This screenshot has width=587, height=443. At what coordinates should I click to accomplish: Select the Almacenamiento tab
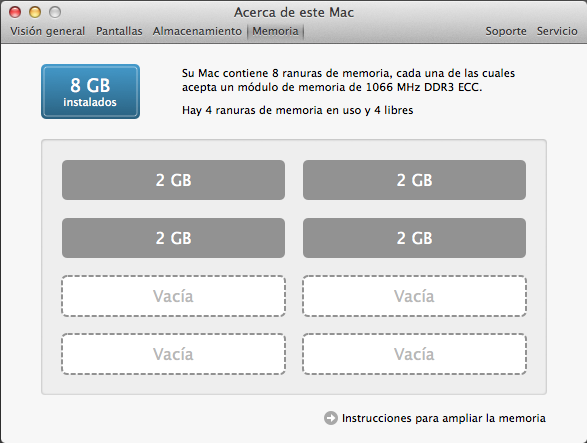[x=197, y=31]
